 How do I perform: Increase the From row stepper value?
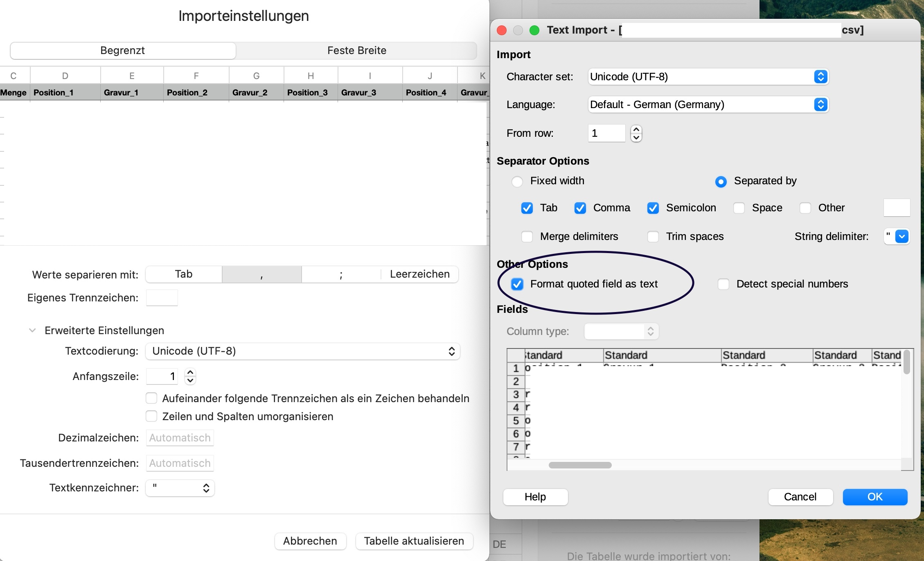click(636, 129)
